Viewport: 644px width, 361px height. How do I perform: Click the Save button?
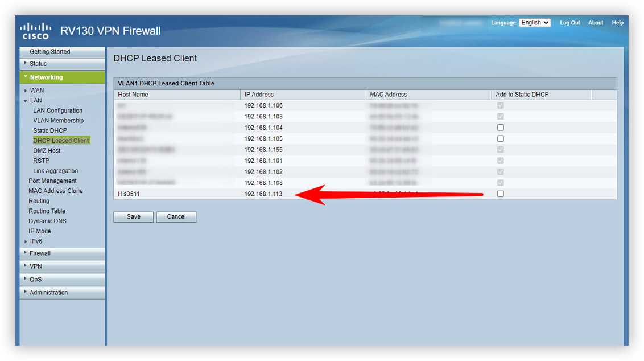coord(134,217)
